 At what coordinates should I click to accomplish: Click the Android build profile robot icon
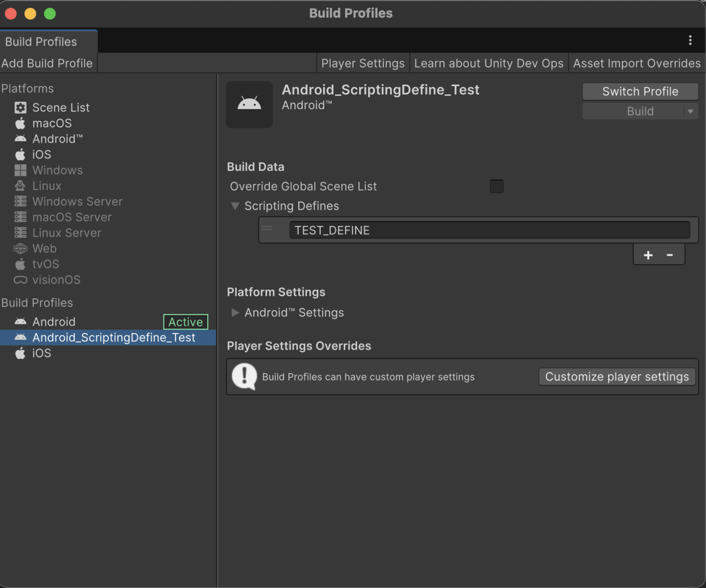[x=21, y=322]
